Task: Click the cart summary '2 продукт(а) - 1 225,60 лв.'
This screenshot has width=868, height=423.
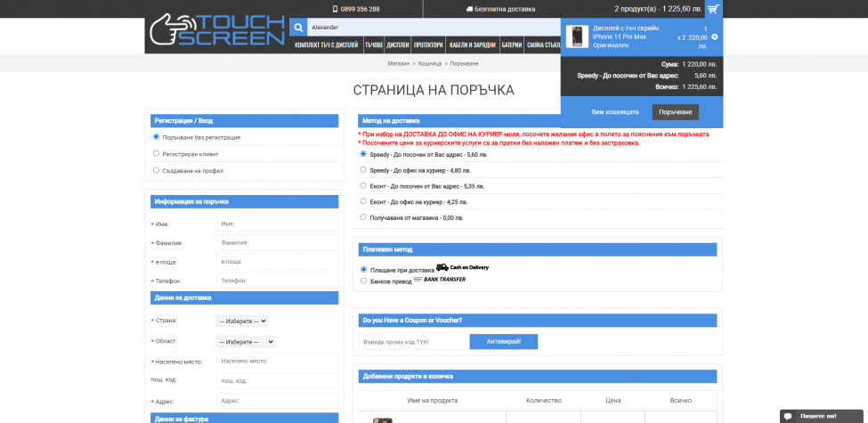Action: coord(658,9)
